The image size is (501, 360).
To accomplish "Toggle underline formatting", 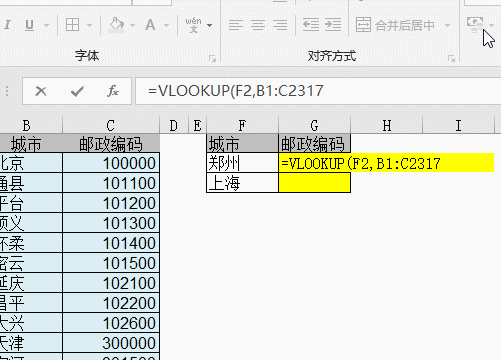I will [x=29, y=25].
